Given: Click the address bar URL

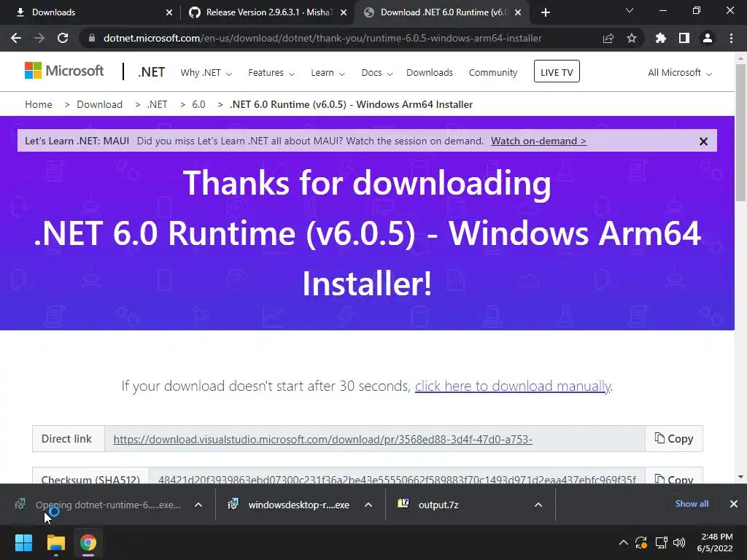Looking at the screenshot, I should click(x=322, y=38).
